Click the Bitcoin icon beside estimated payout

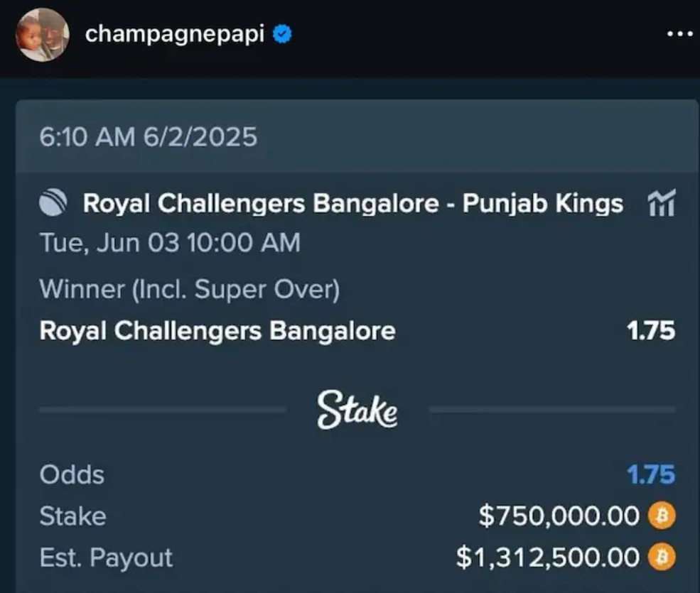pyautogui.click(x=662, y=557)
